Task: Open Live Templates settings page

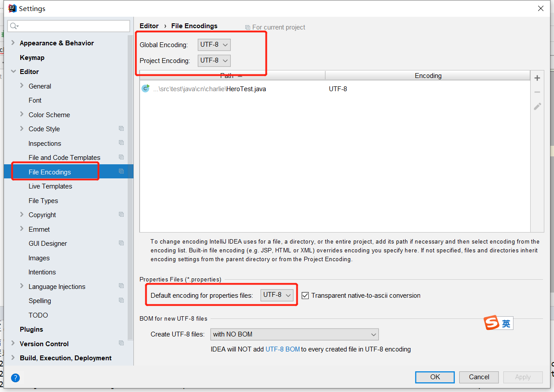Action: 50,186
